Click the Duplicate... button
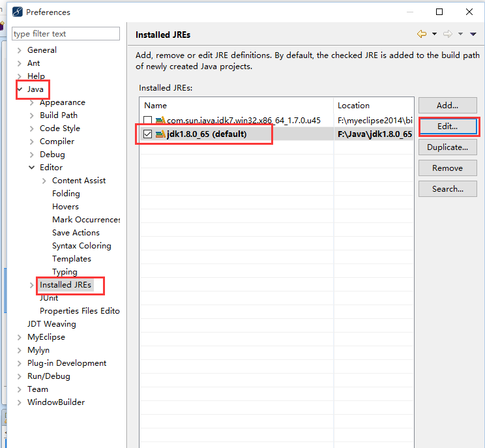This screenshot has width=485, height=448. 448,147
